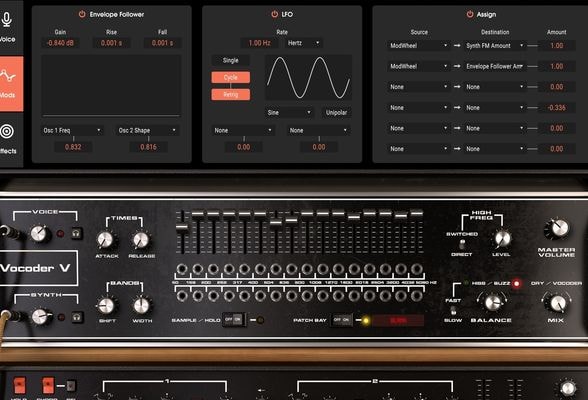This screenshot has height=400, width=588.
Task: Open the Hertz rate unit dropdown
Action: 304,43
